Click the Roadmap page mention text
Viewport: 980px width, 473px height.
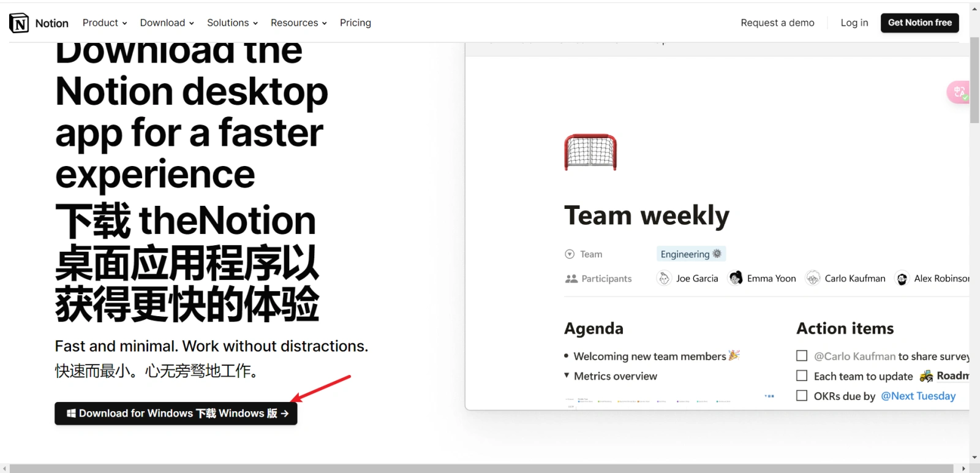[x=952, y=376]
